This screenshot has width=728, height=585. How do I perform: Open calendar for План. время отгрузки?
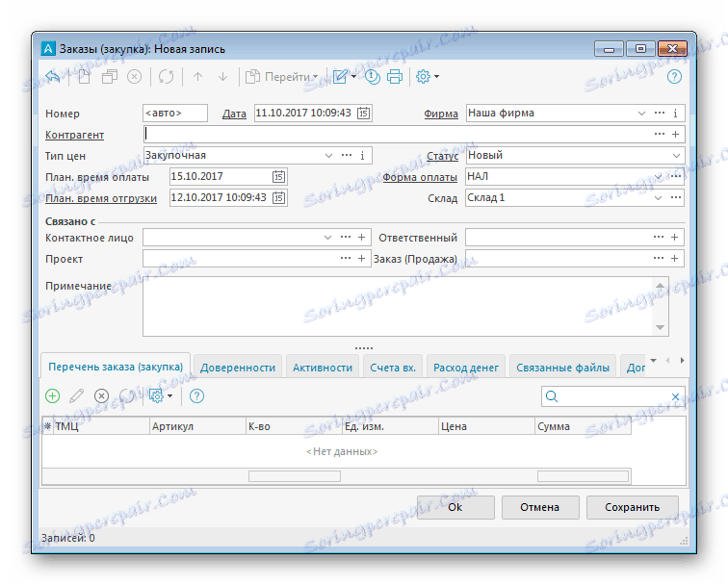[x=278, y=197]
